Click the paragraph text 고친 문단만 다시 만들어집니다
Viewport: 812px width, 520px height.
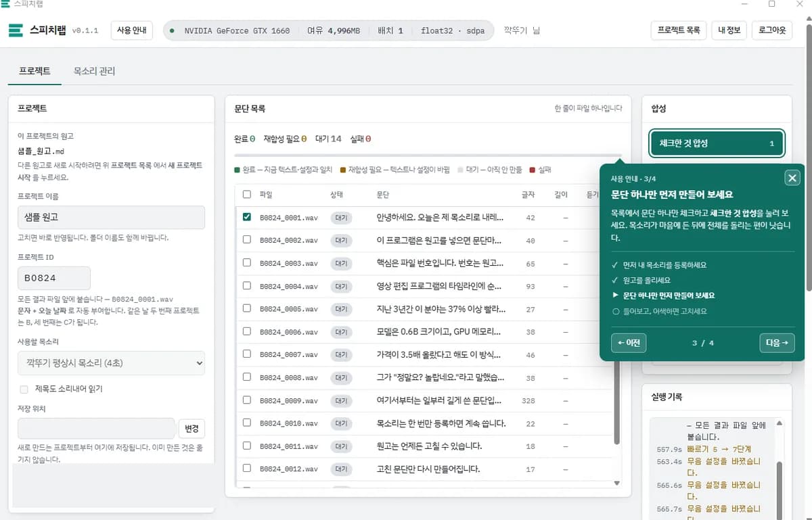(428, 469)
